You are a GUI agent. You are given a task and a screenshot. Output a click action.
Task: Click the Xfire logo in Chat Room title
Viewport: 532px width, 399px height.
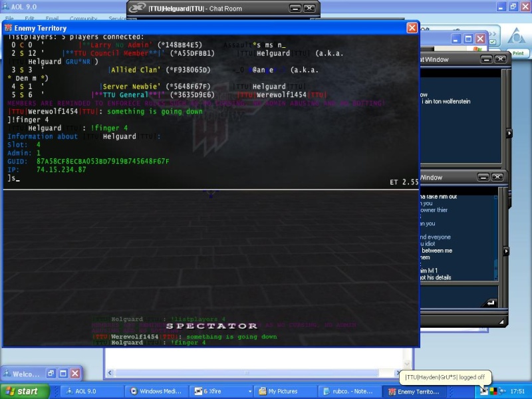point(137,8)
